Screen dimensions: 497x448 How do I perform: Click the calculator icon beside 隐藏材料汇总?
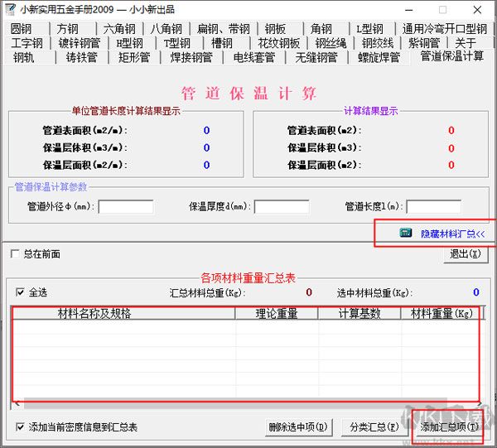coord(406,233)
